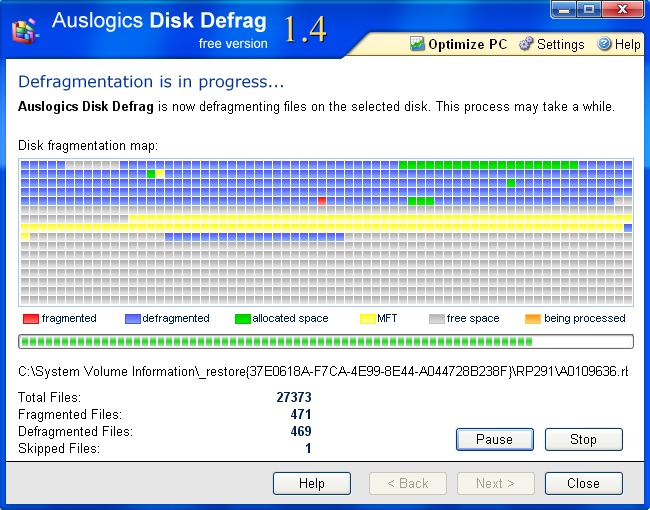Screen dimensions: 650x510
Task: Pause the defragmentation process
Action: click(495, 439)
